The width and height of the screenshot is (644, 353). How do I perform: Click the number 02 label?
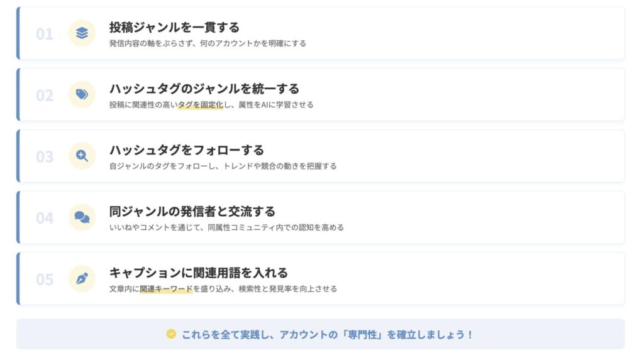click(x=45, y=95)
